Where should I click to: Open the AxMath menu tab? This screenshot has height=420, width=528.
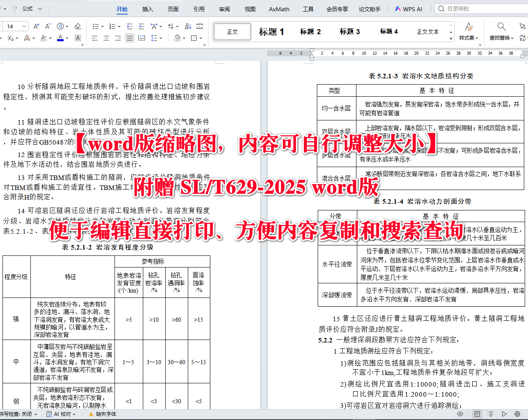tap(279, 9)
